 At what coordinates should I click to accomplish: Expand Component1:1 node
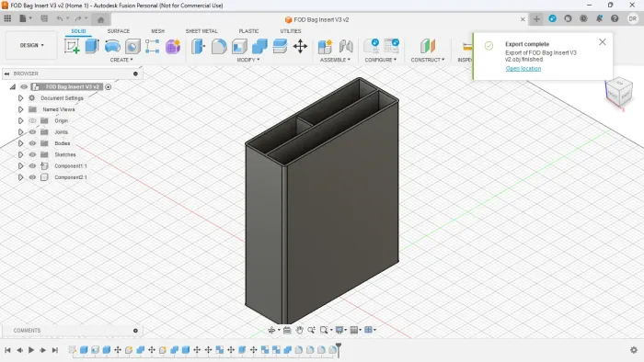[20, 166]
